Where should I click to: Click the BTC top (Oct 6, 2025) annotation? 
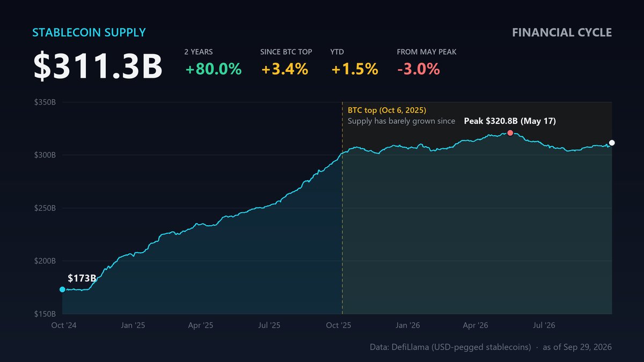coord(387,110)
